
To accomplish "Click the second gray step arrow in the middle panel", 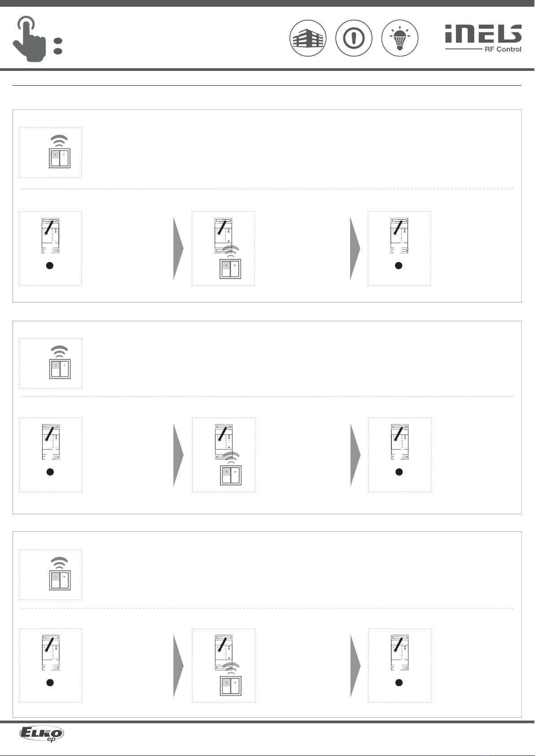I will [355, 455].
